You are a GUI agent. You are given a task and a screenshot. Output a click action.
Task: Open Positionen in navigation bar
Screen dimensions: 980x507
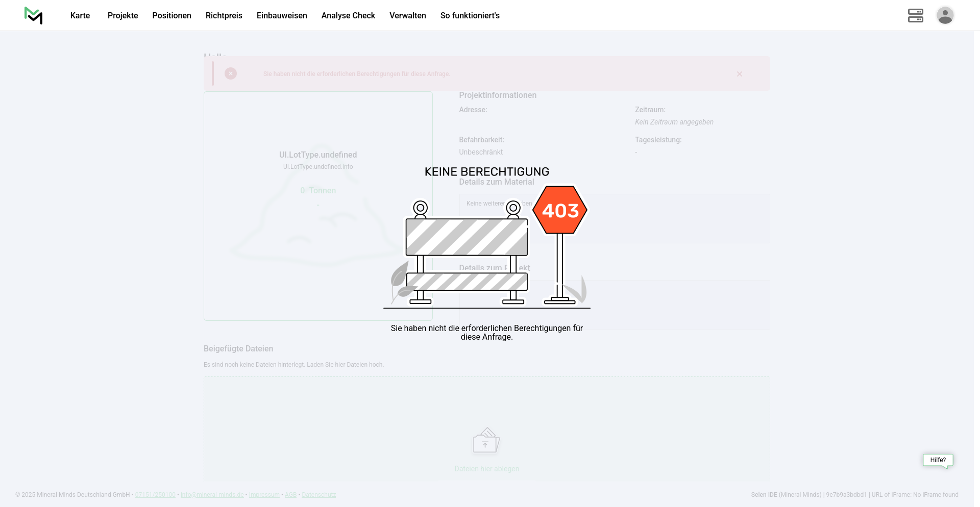171,15
